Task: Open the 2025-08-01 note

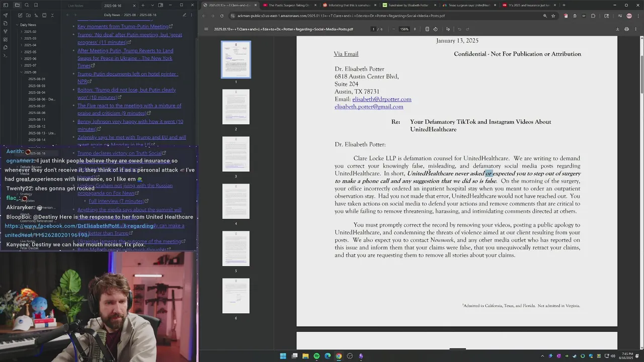Action: (x=37, y=79)
